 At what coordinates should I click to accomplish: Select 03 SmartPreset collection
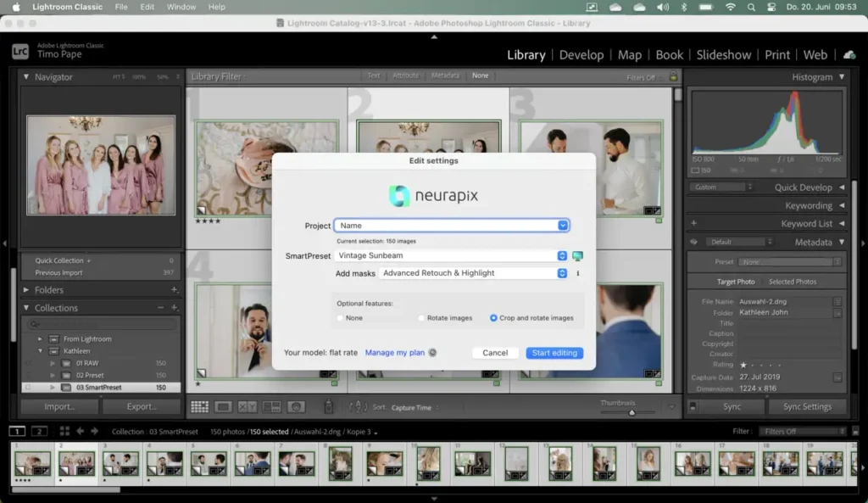[x=102, y=388]
